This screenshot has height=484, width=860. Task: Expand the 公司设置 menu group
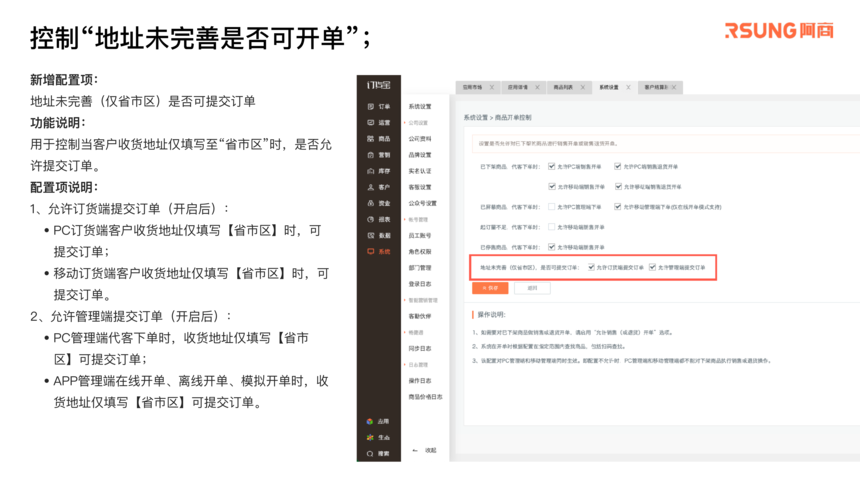point(419,123)
